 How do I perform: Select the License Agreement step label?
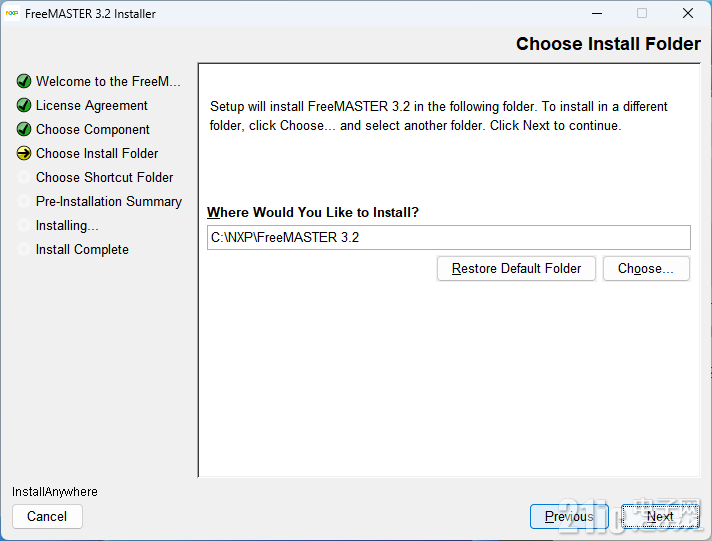click(x=92, y=105)
